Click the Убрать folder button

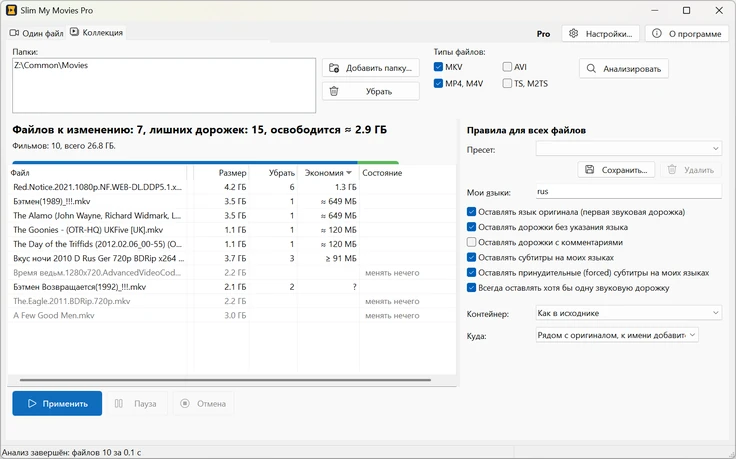[371, 91]
